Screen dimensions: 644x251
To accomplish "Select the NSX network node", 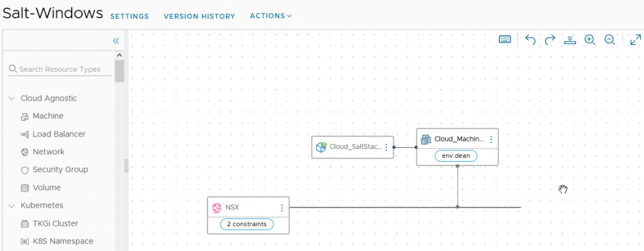I will coord(248,215).
